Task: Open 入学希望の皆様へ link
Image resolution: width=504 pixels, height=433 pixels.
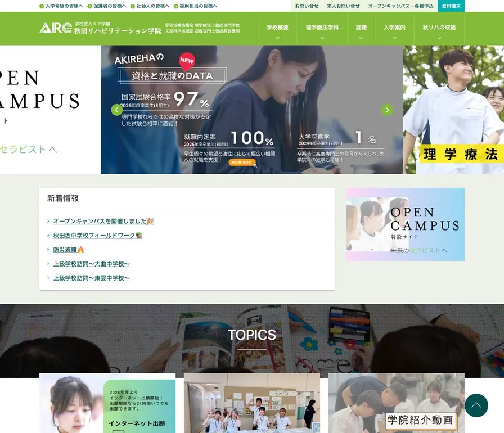Action: click(64, 6)
